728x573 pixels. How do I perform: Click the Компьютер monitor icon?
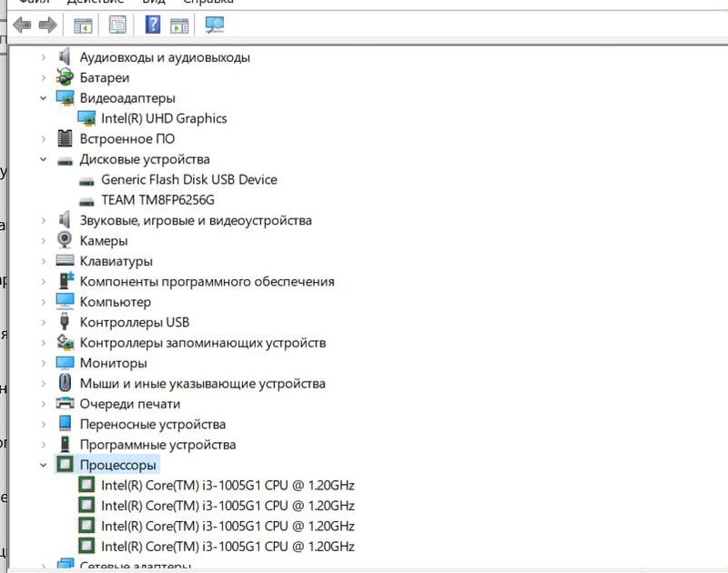[65, 301]
